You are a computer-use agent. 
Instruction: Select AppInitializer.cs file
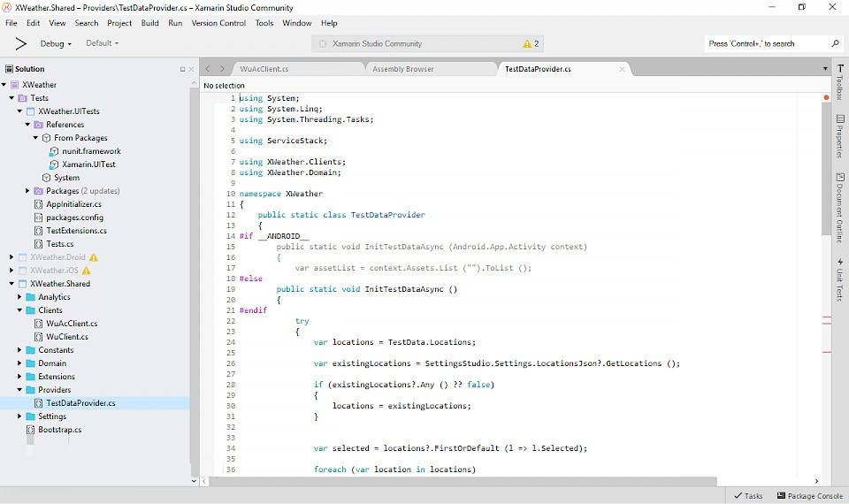coord(73,204)
